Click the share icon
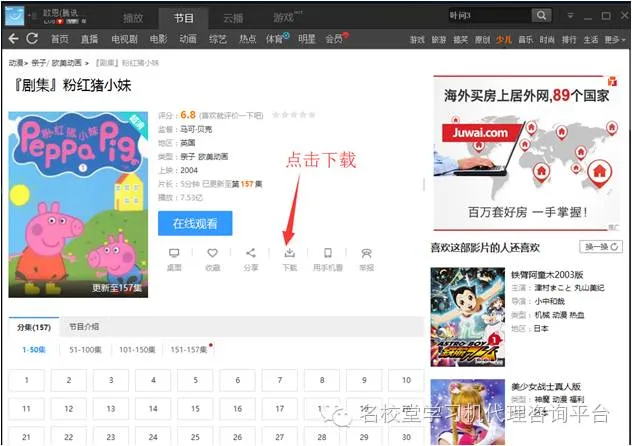Viewport: 632px width, 446px height. (x=251, y=253)
